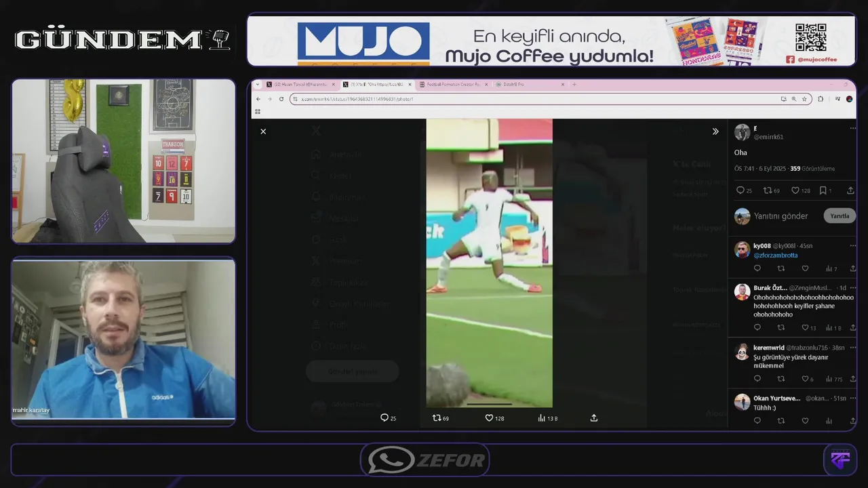This screenshot has height=488, width=868.
Task: Open Burak Özt... profile avatar
Action: (x=742, y=292)
